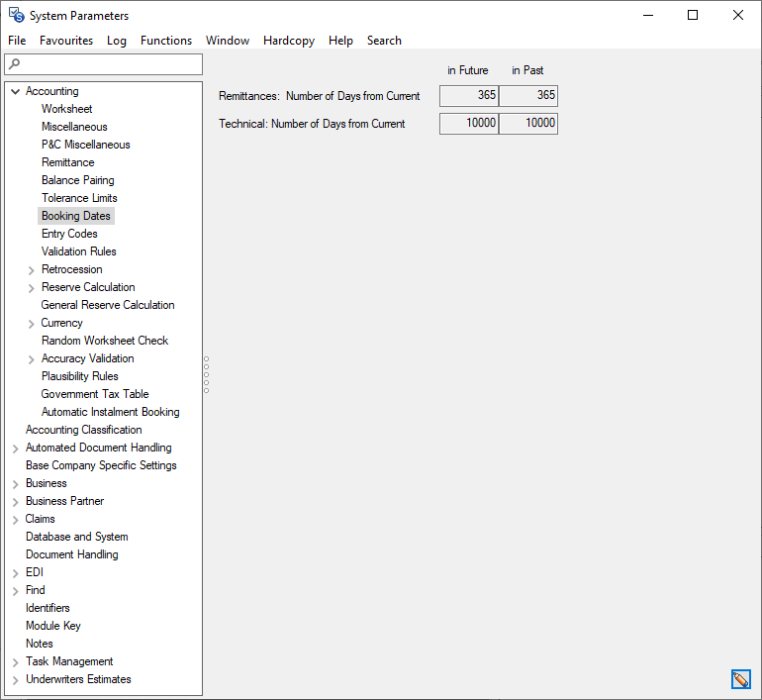The width and height of the screenshot is (762, 700).
Task: Select Government Tax Table item
Action: 95,394
